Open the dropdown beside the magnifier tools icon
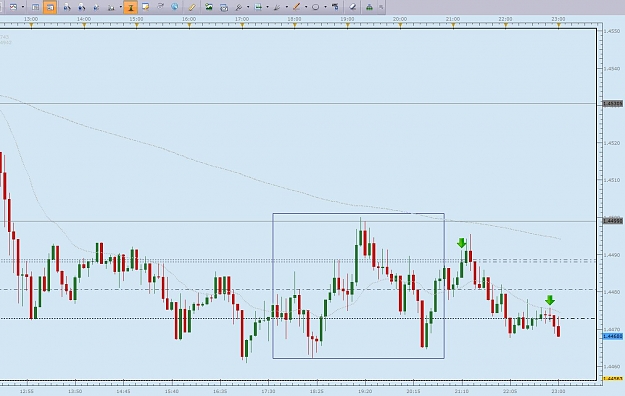Viewport: 625px width, 396px height. pyautogui.click(x=248, y=7)
